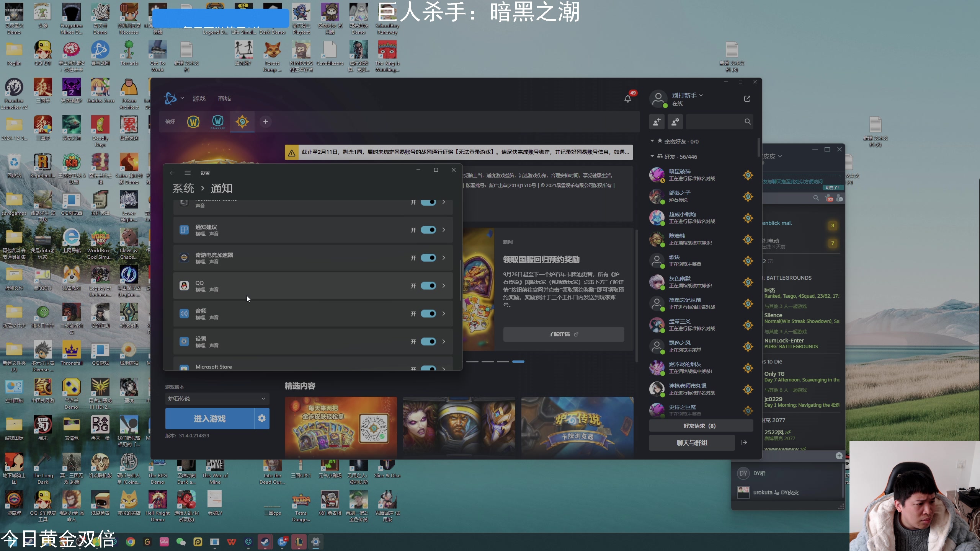This screenshot has height=551, width=980.
Task: Select the Hearthstone game tab icon
Action: [x=242, y=122]
